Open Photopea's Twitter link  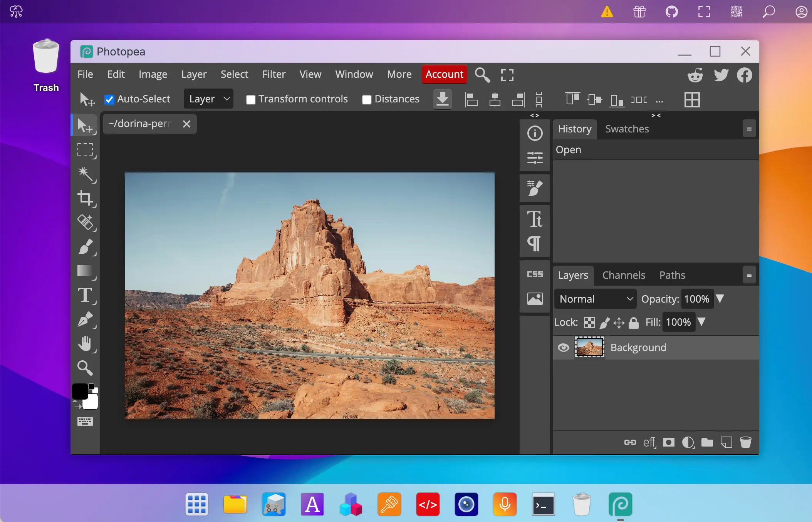(721, 75)
